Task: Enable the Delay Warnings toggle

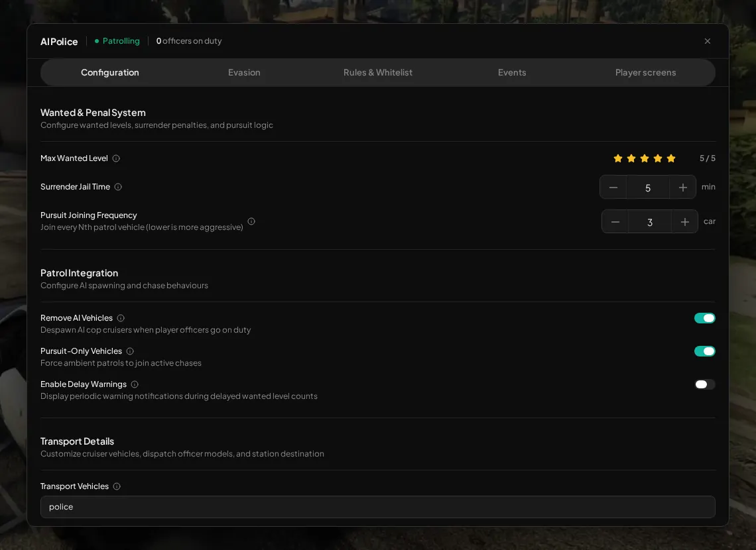Action: click(704, 384)
